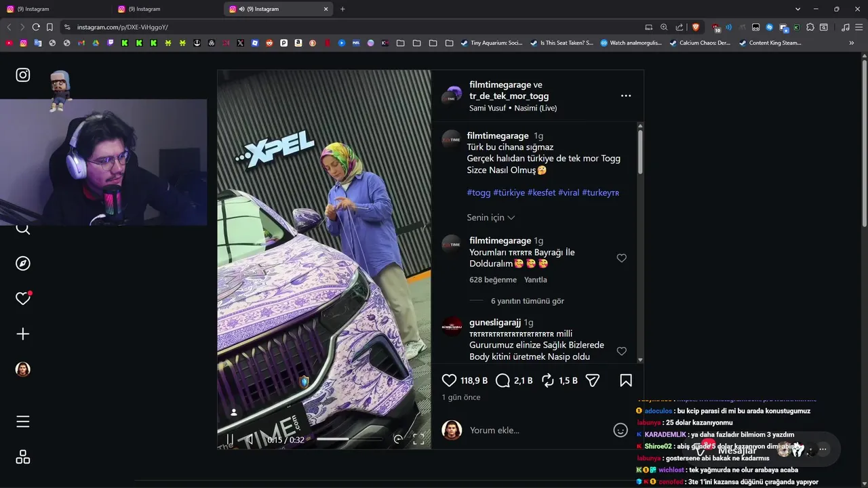Show tagged people on video
Screen dimensions: 868x488
point(234,412)
